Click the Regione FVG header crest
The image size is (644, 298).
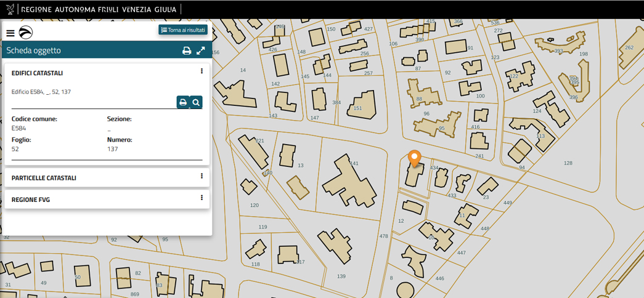(x=10, y=9)
